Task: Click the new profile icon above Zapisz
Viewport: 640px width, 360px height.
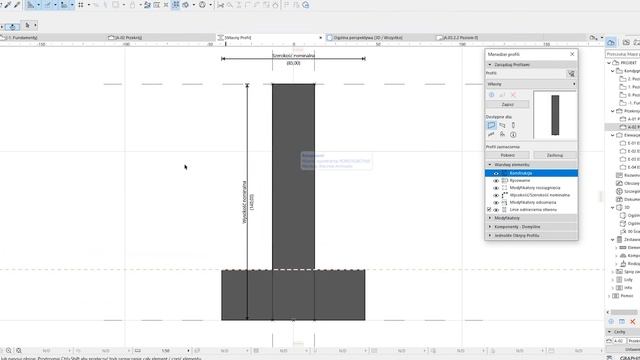Action: tap(491, 95)
